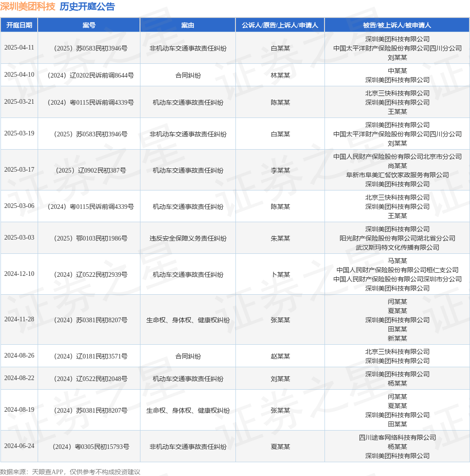Click the date 2025-04-11
Screen dimensions: 470x476
tap(19, 48)
